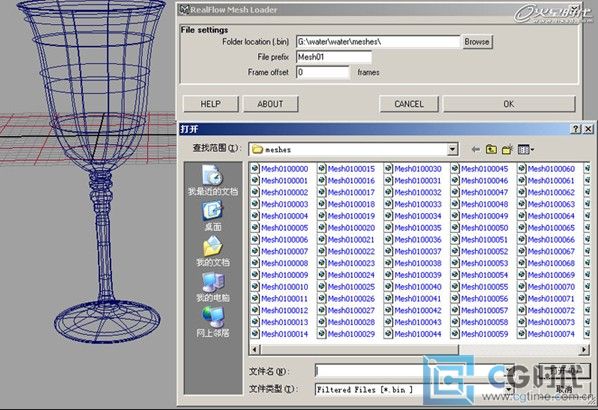Select file Mesh0100030
The width and height of the screenshot is (598, 410).
418,169
